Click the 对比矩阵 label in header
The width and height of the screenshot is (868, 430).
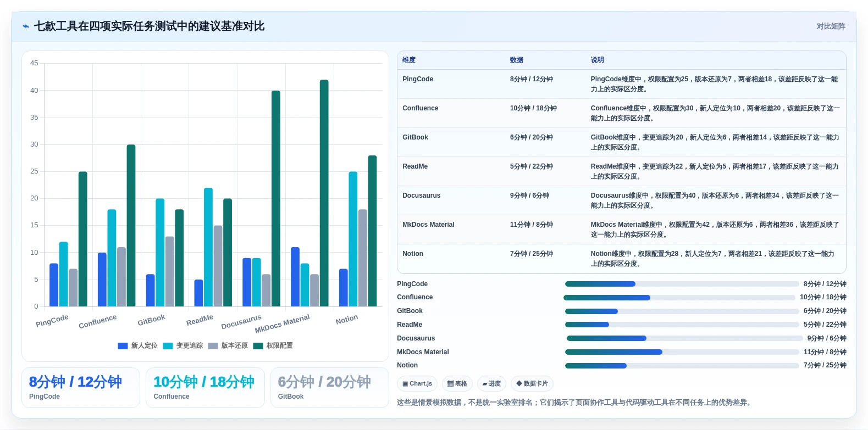tap(831, 26)
